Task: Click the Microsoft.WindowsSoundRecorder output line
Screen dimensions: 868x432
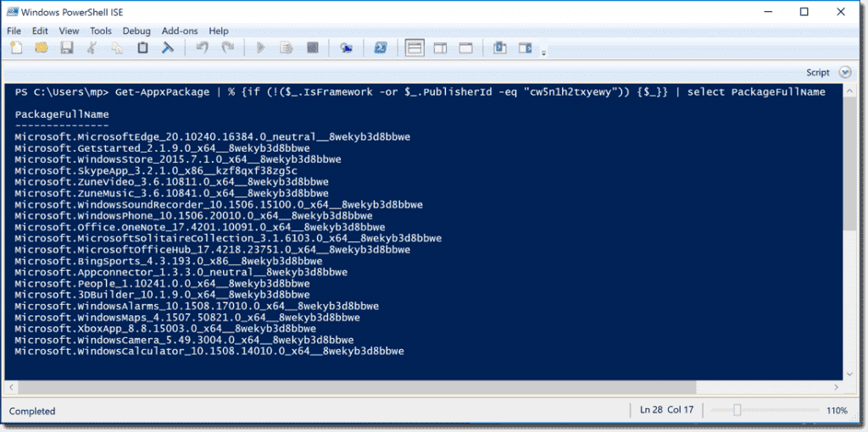Action: (219, 205)
